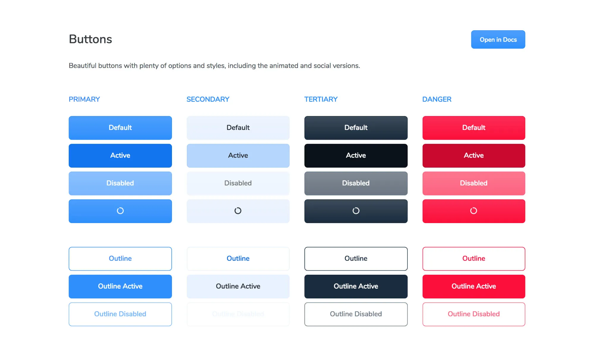Viewport: 594px width, 364px height.
Task: Click the tertiary dark loading spinner button
Action: (x=356, y=211)
